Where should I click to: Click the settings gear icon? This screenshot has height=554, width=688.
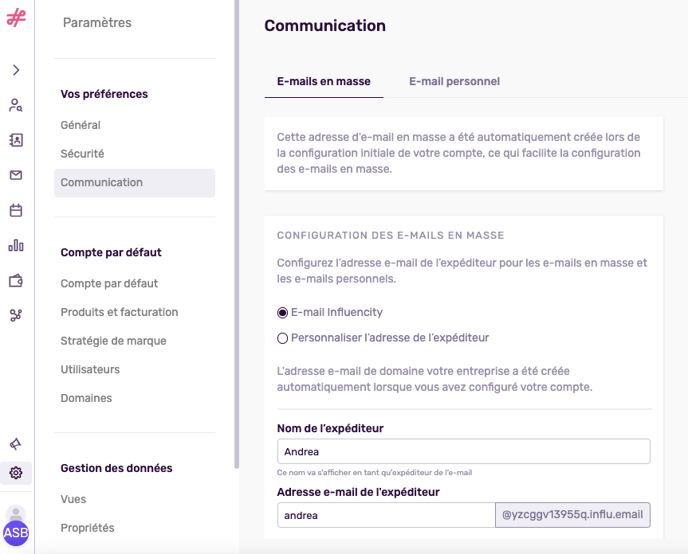tap(16, 473)
